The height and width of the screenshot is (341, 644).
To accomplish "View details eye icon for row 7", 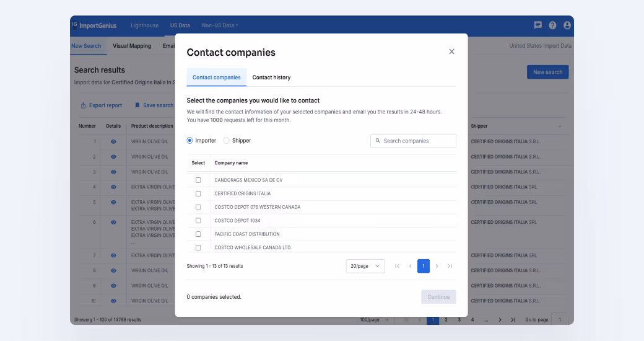I will pos(113,255).
